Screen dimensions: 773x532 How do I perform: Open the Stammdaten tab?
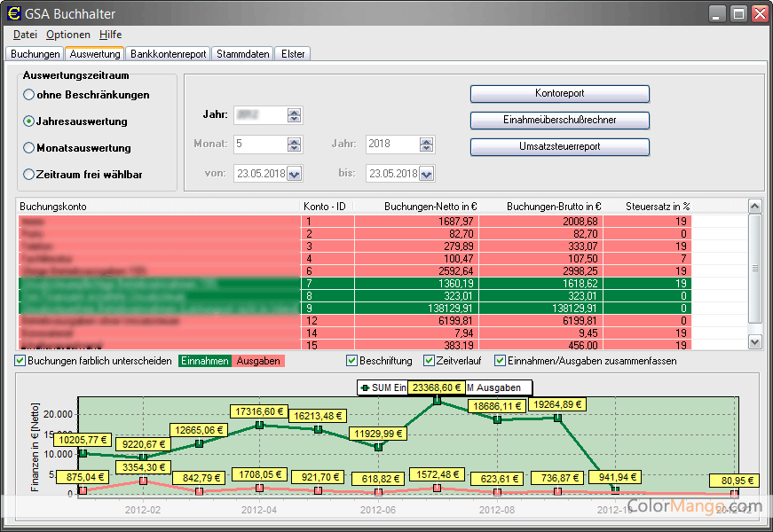243,54
